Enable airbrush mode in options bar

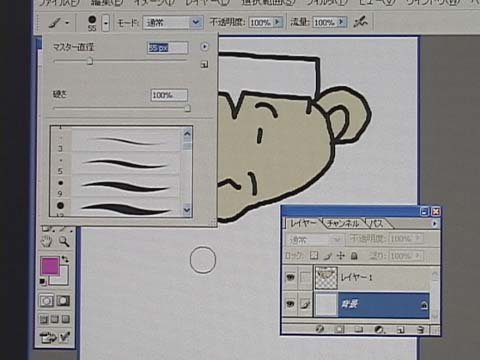click(360, 22)
